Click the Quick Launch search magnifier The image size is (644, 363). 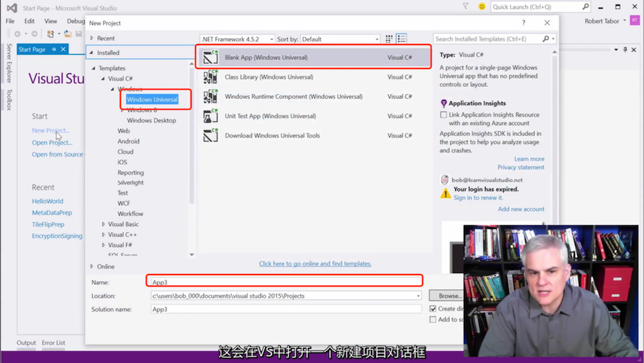(x=585, y=6)
